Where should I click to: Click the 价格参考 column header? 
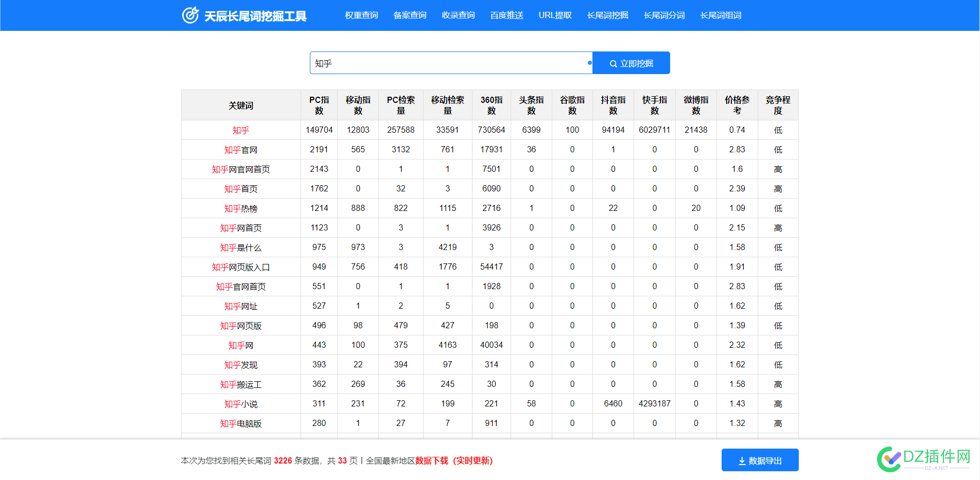pyautogui.click(x=737, y=105)
